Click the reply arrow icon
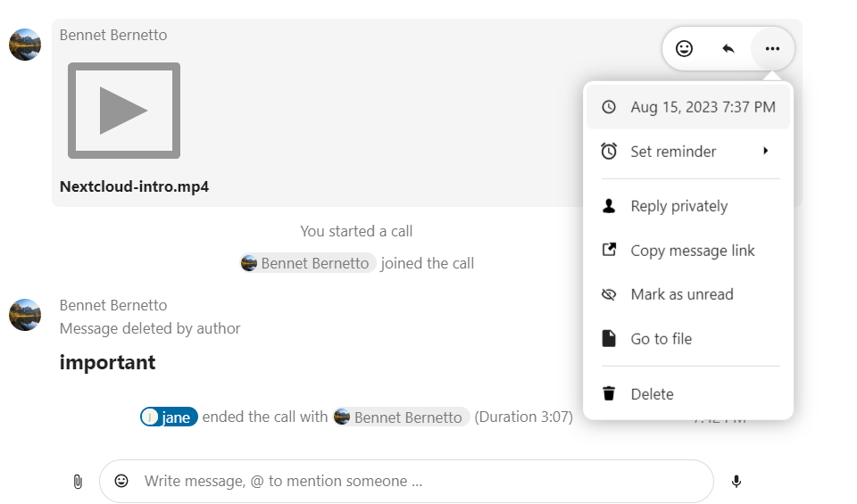 [x=728, y=49]
